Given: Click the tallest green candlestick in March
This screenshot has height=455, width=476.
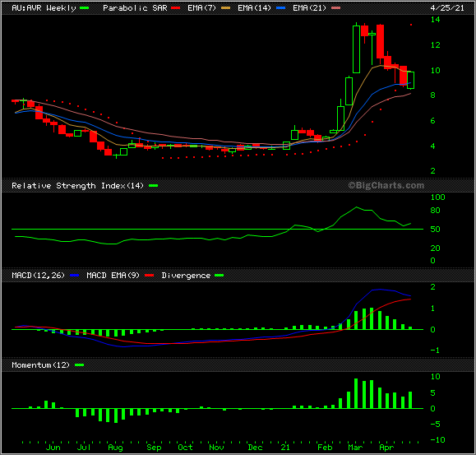Looking at the screenshot, I should (x=357, y=49).
